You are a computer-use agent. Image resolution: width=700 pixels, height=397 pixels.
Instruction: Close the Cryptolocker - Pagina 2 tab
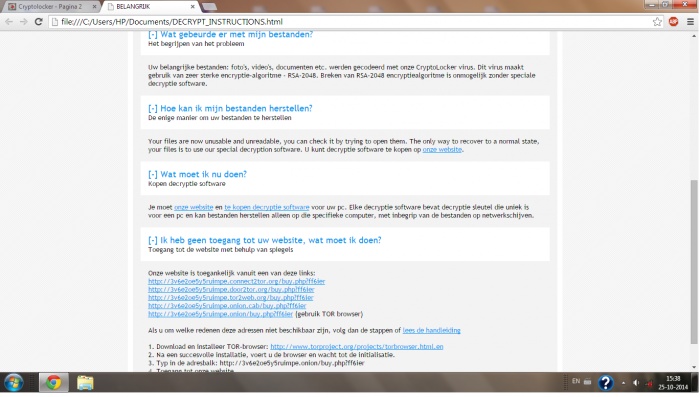coord(94,7)
